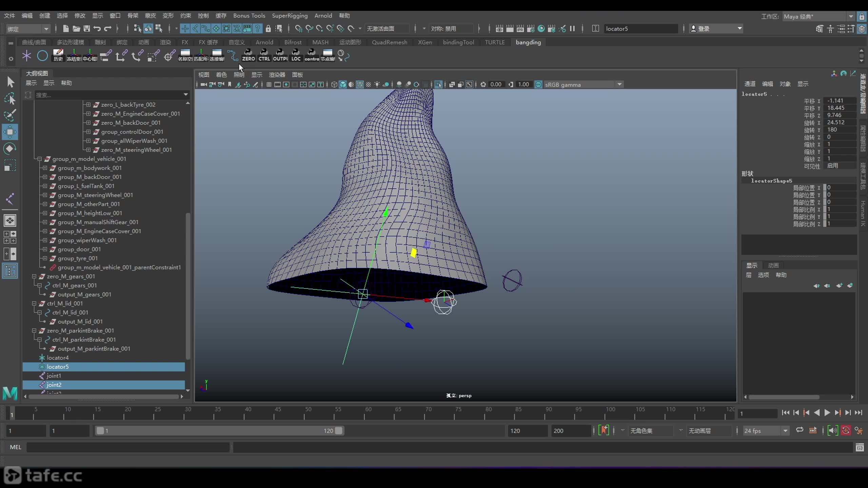Open the SuperRigging menu
Screen dimensions: 868x488
click(x=290, y=16)
